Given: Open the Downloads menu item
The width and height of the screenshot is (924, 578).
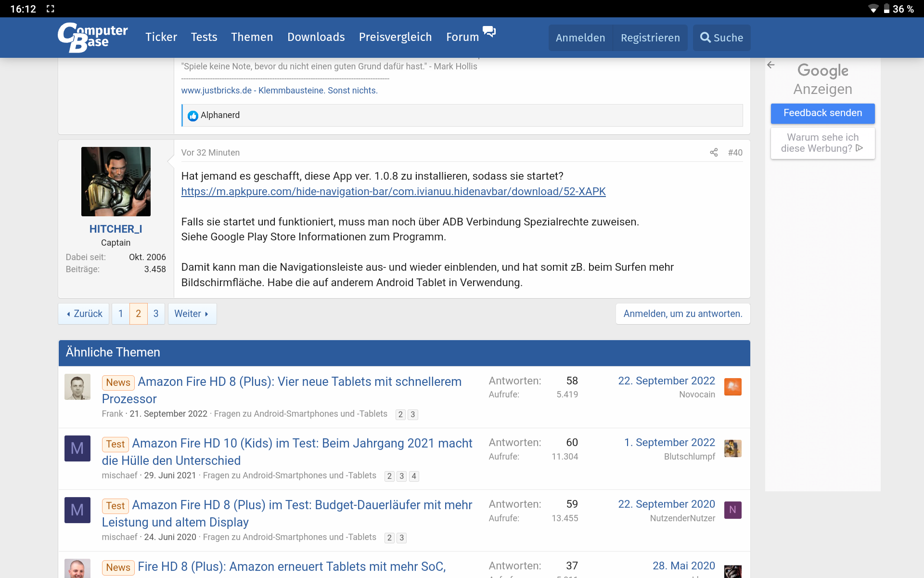Looking at the screenshot, I should click(x=316, y=37).
